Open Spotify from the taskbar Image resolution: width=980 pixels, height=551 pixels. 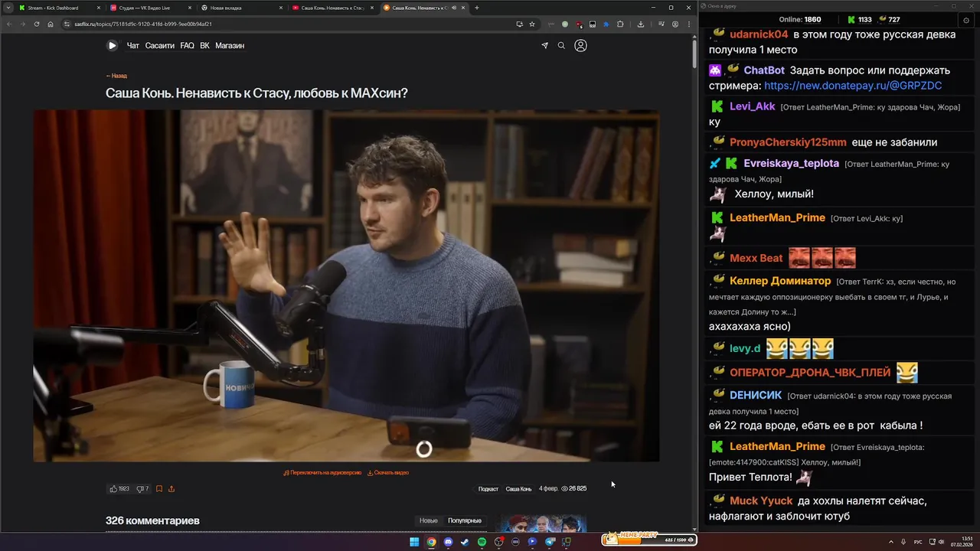[x=482, y=542]
